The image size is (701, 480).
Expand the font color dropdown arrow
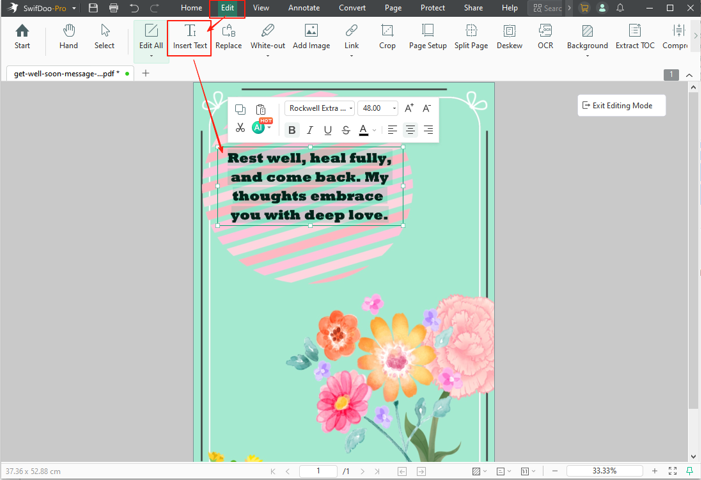374,131
